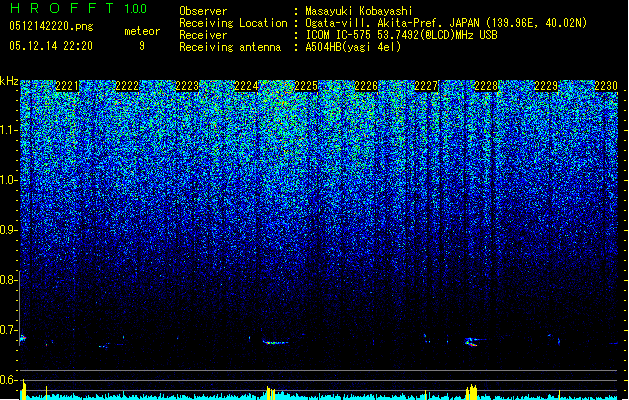Click the 'Receiver' field label
Viewport: 629px width, 400px height.
point(203,35)
